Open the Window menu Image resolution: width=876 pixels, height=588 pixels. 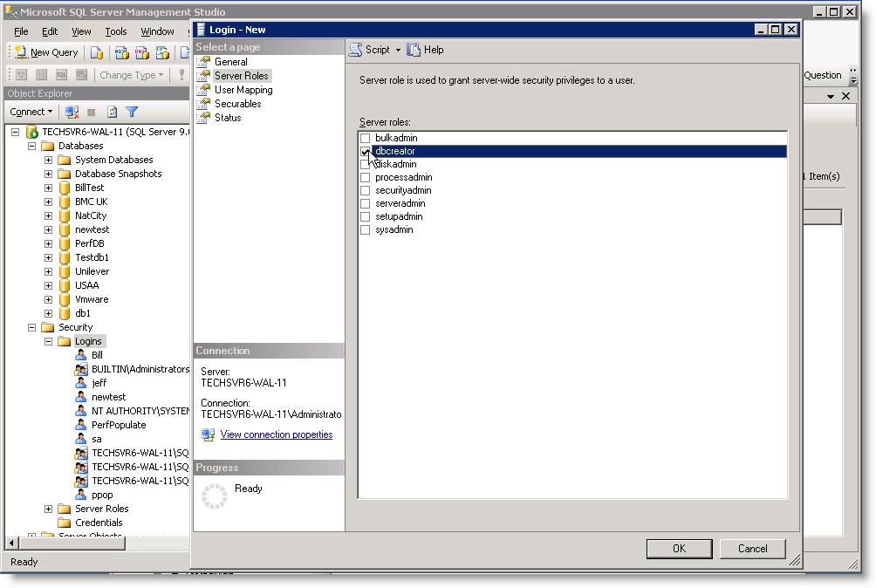coord(157,31)
